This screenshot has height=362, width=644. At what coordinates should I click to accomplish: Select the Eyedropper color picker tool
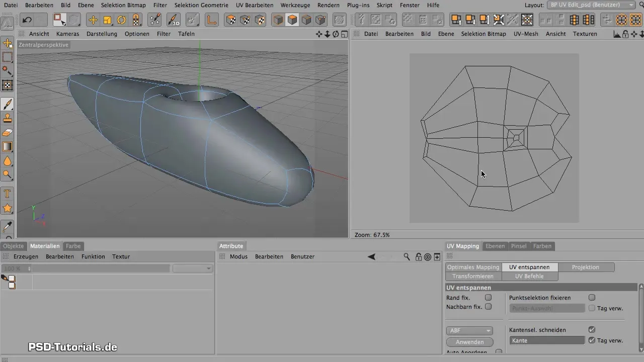tap(8, 226)
